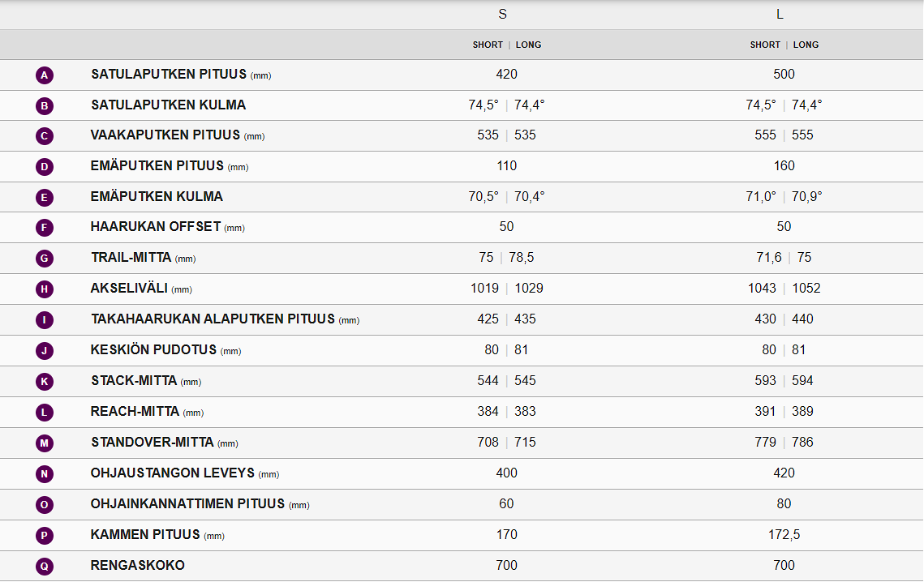Click the purple A badge for Satulaputken pituus
Viewport: 924px width, 582px height.
pyautogui.click(x=45, y=75)
